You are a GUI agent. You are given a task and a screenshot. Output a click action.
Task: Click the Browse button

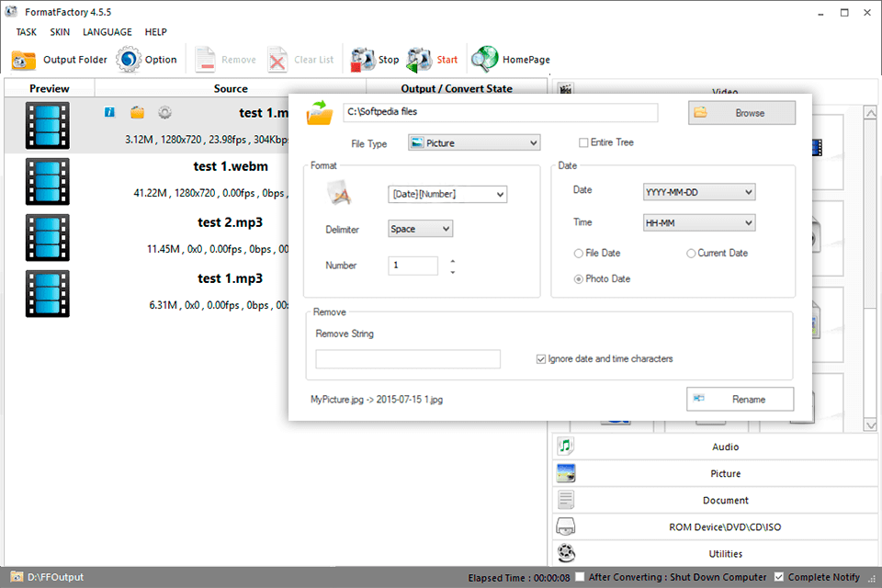[x=742, y=112]
